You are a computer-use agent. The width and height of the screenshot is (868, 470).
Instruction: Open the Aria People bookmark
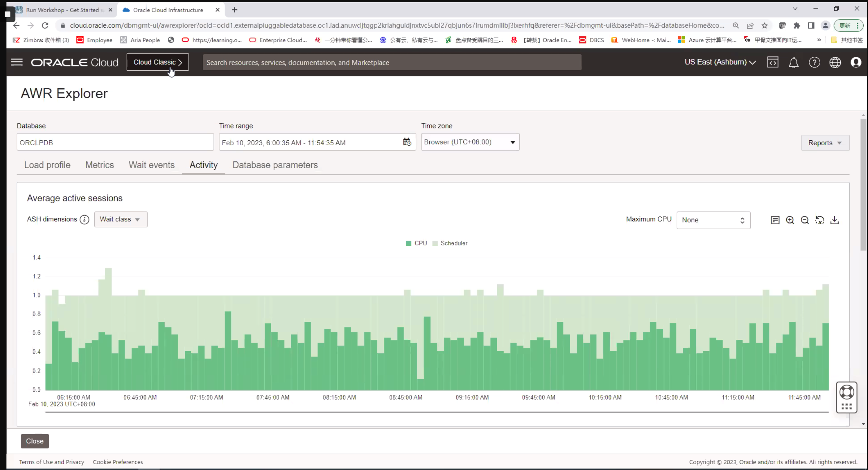point(140,40)
